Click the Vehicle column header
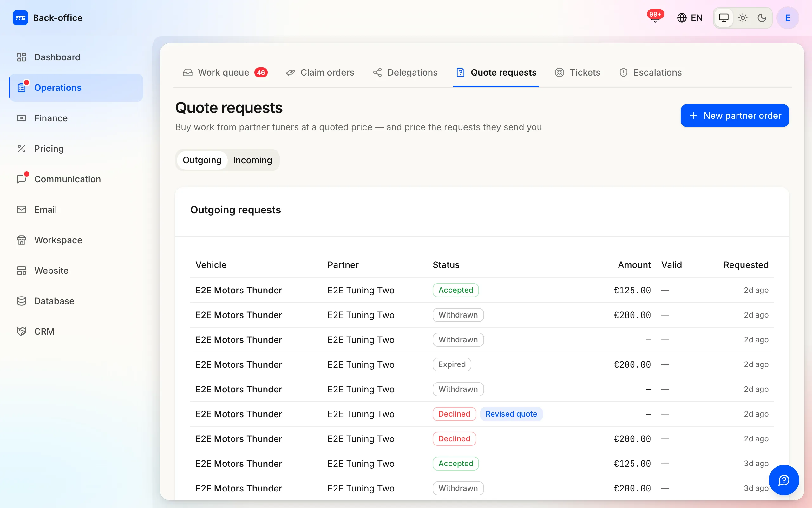Viewport: 812px width, 508px height. (211, 265)
